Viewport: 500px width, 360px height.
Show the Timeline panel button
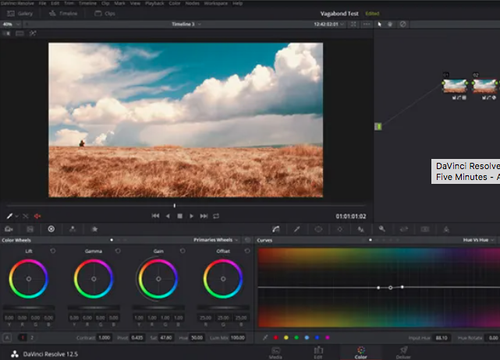(x=63, y=13)
